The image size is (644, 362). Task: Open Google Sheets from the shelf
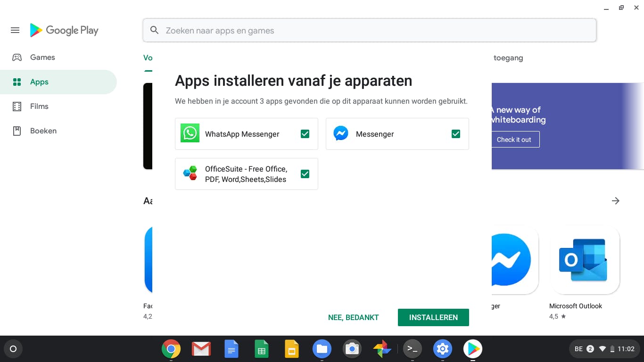tap(262, 349)
